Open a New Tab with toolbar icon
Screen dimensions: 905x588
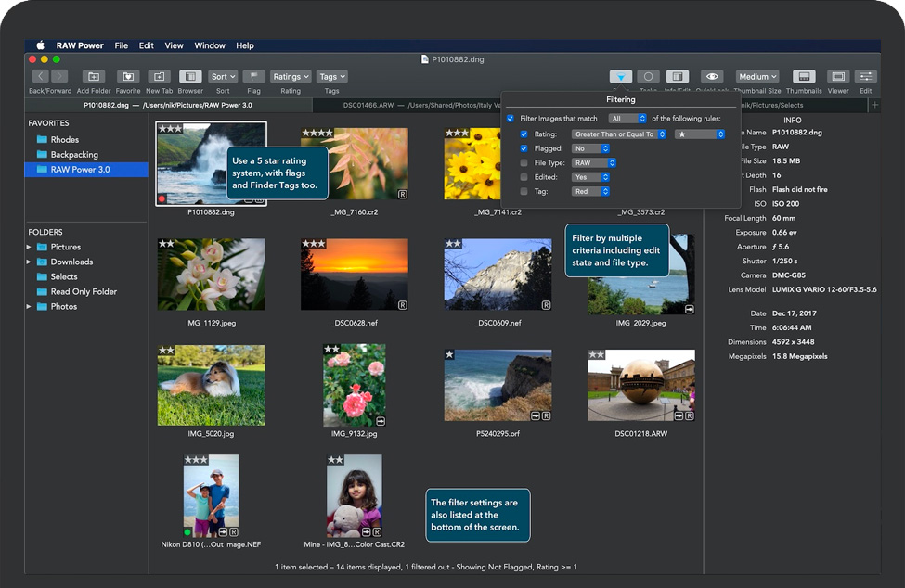pyautogui.click(x=159, y=77)
